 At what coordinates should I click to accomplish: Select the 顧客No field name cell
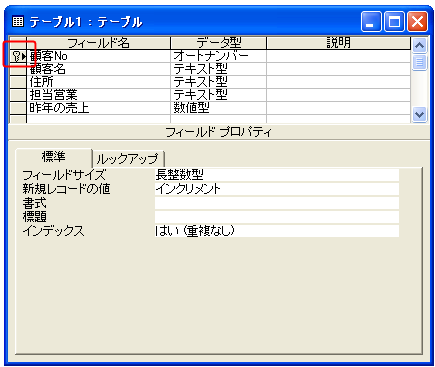point(99,56)
